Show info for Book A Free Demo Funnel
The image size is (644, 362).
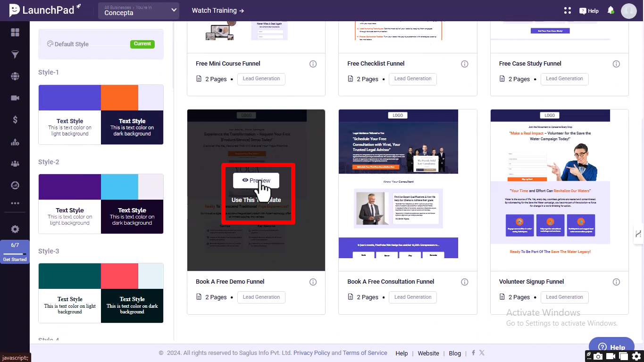coord(313,282)
